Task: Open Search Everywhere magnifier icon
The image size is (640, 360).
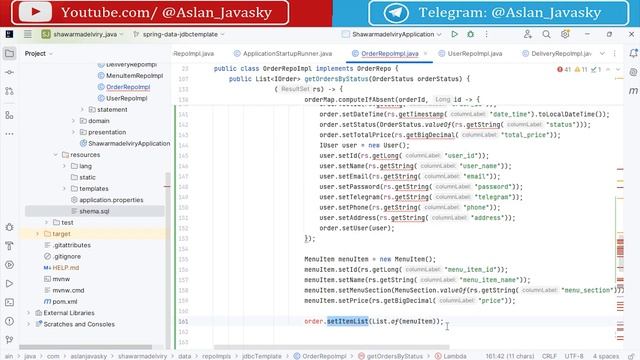Action: coord(546,34)
